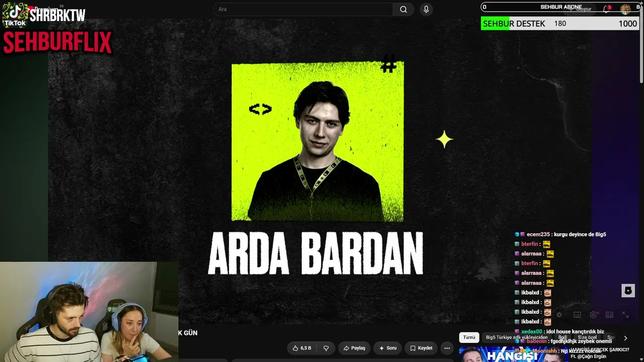Screen dimensions: 644x362
Task: Dislike the video with thumbs-down icon
Action: click(326, 348)
